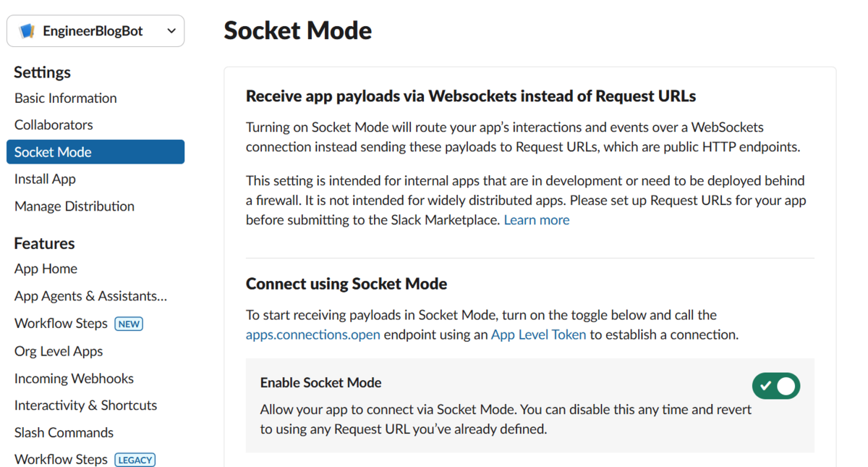This screenshot has width=868, height=467.
Task: Click the EngineerBlogBot app icon
Action: [x=27, y=31]
